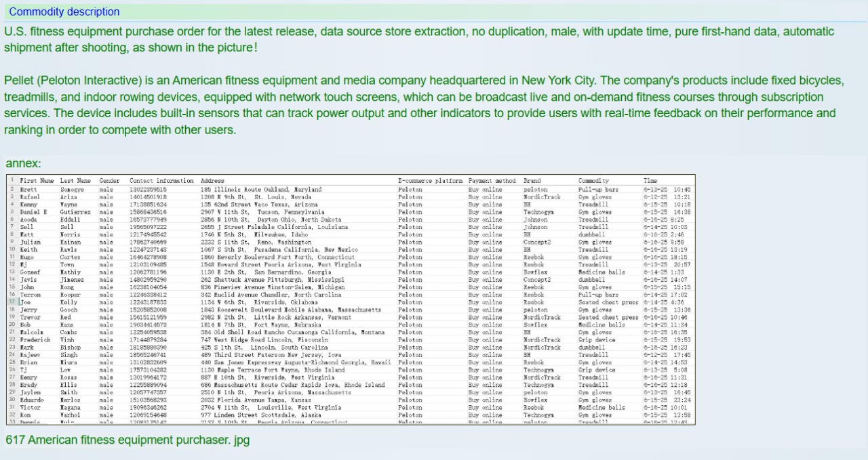The width and height of the screenshot is (868, 460).
Task: Select the Payment method column header
Action: coord(492,181)
